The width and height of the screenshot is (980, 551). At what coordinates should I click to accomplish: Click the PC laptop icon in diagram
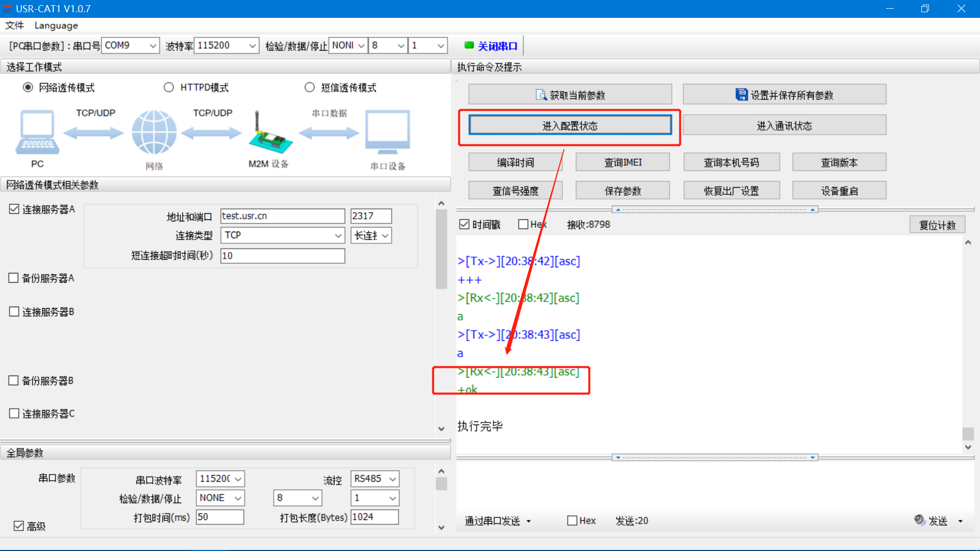(37, 133)
